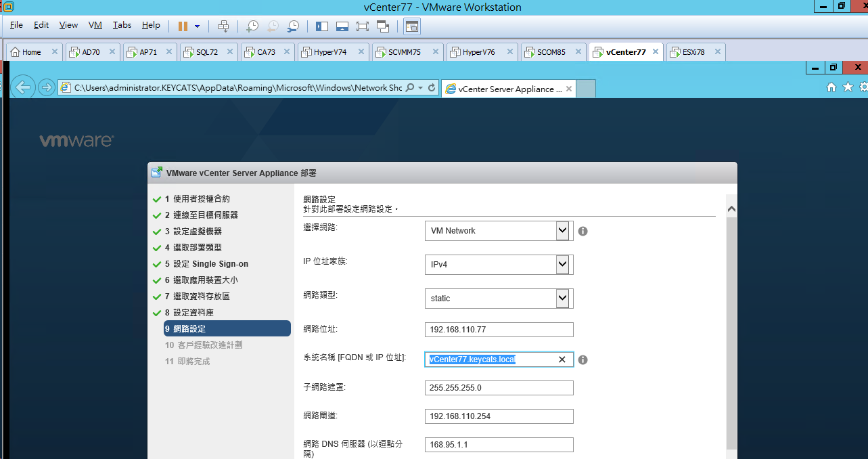Screen dimensions: 868x459
Task: Go to step 5 設定 Single Sign-on
Action: [x=206, y=264]
